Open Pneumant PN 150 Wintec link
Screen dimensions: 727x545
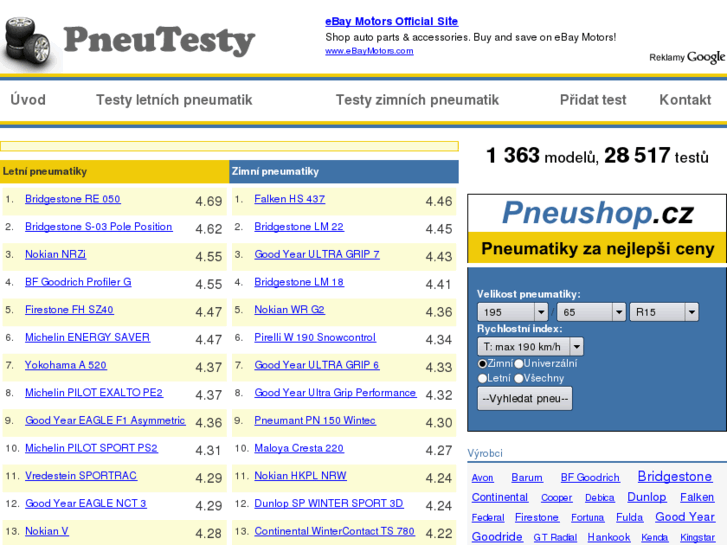pos(315,420)
